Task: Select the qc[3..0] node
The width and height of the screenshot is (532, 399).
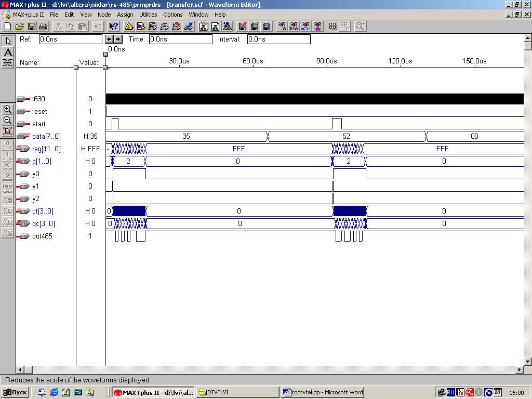Action: point(44,223)
